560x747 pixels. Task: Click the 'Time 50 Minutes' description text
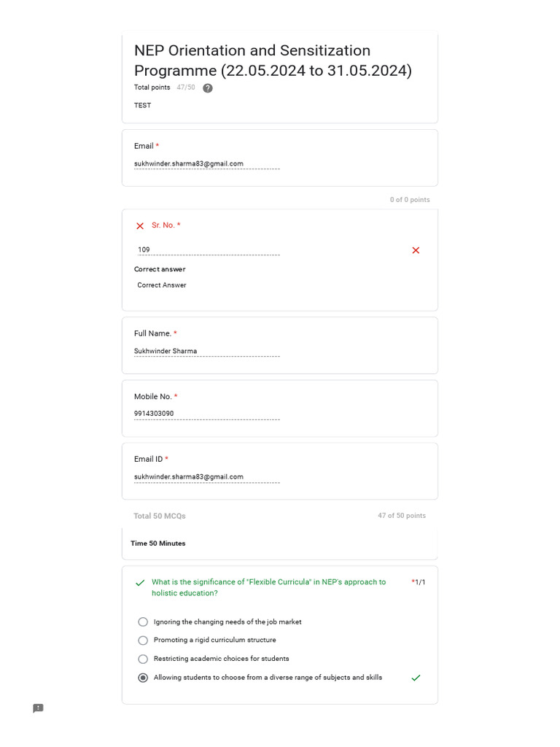(158, 543)
